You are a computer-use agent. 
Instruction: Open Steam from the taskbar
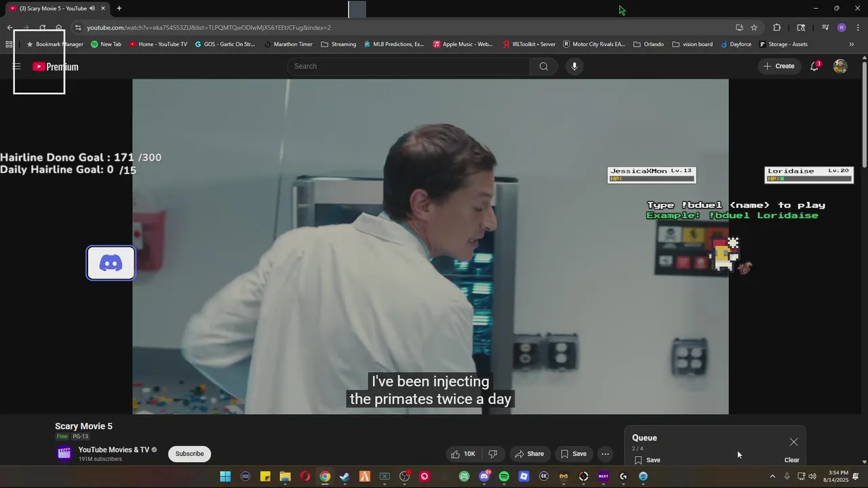coord(344,476)
